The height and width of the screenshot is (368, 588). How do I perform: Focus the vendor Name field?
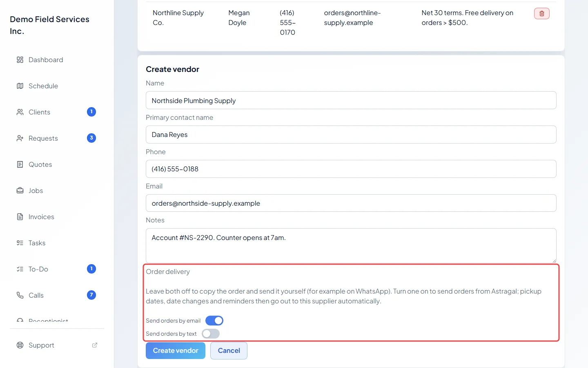point(351,100)
